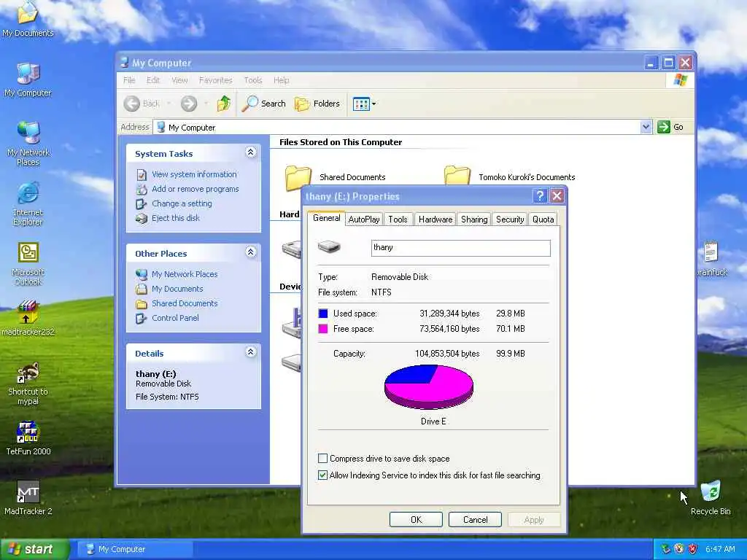Click the Drive E pie chart
This screenshot has height=560, width=747.
coord(429,386)
